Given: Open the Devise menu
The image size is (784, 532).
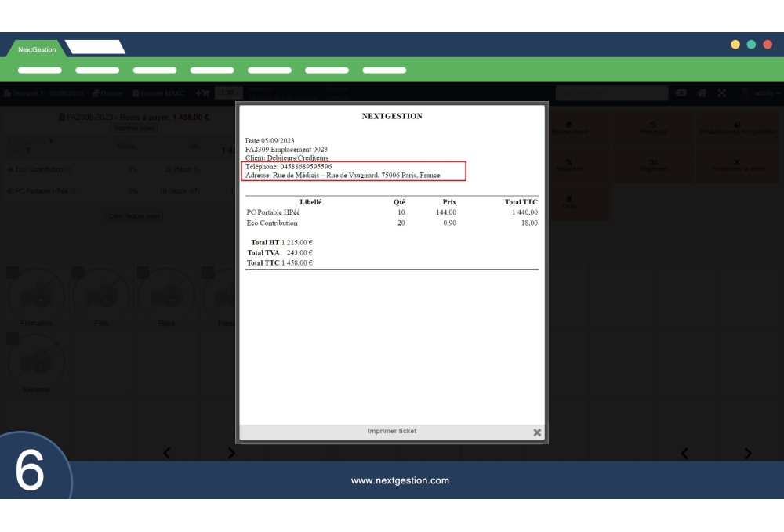Looking at the screenshot, I should [109, 94].
